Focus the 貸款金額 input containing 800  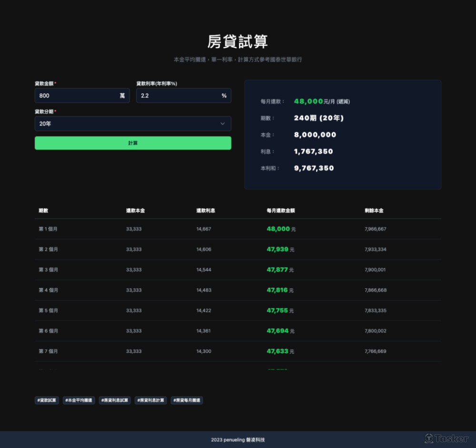point(76,96)
